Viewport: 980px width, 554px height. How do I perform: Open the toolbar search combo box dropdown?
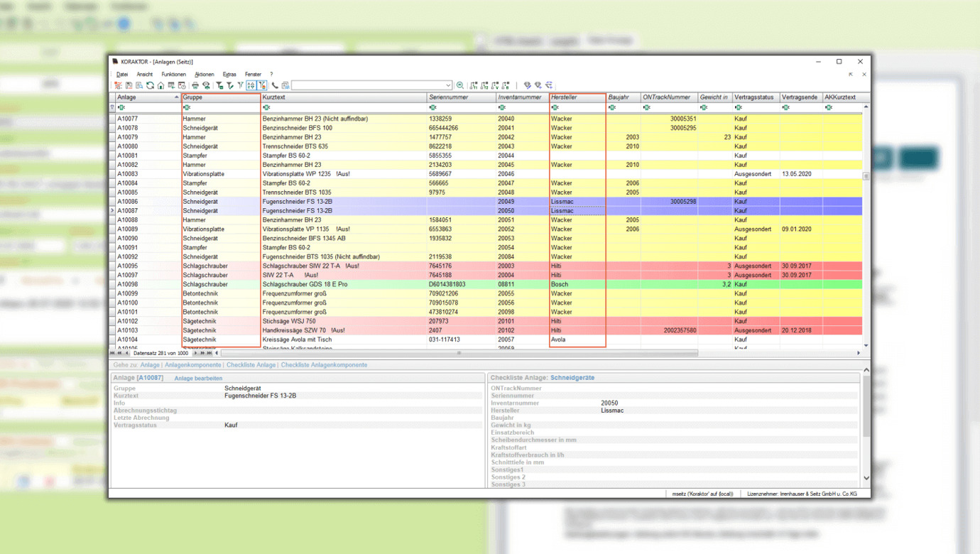pyautogui.click(x=448, y=85)
